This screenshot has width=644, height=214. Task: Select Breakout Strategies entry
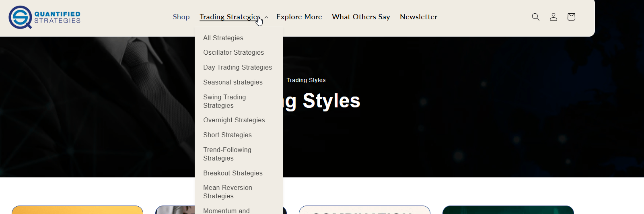(x=233, y=173)
